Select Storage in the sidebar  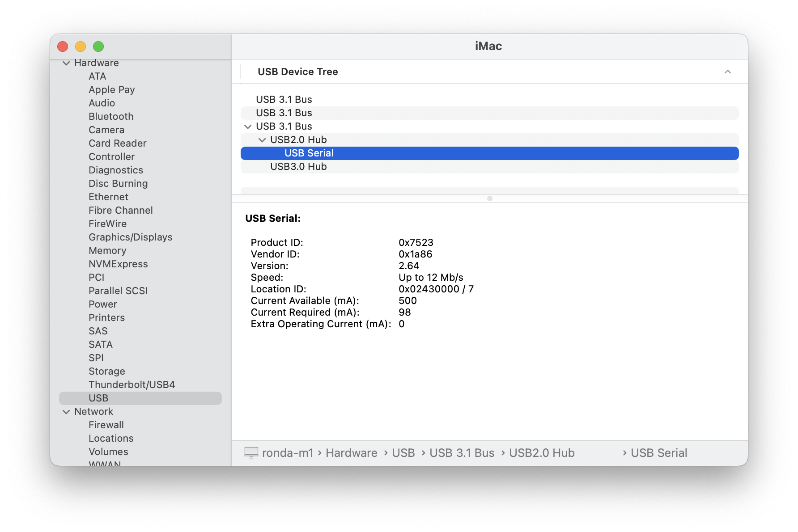click(x=106, y=372)
